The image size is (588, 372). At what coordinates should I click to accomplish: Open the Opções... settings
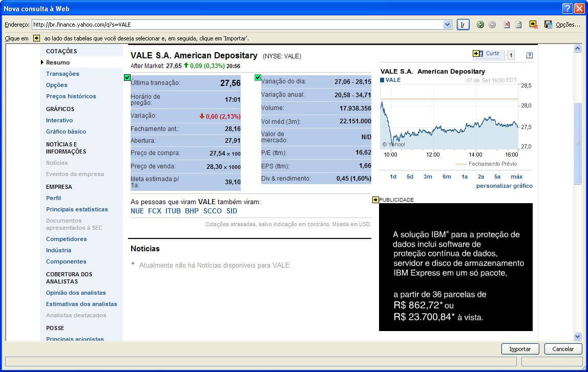tap(568, 25)
